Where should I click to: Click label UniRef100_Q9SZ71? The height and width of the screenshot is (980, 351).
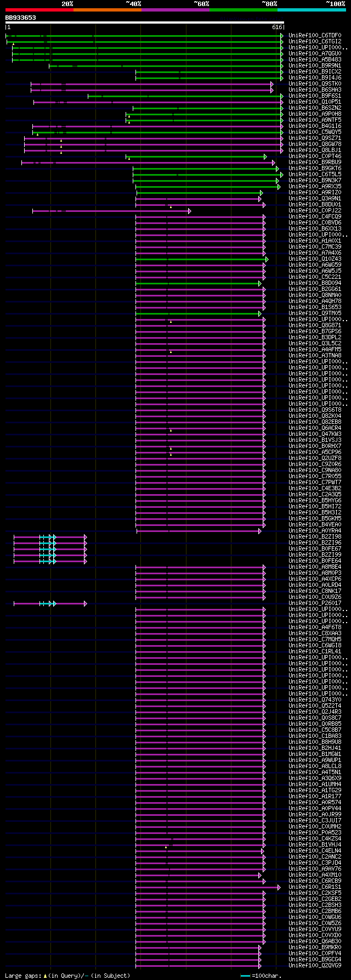315,138
